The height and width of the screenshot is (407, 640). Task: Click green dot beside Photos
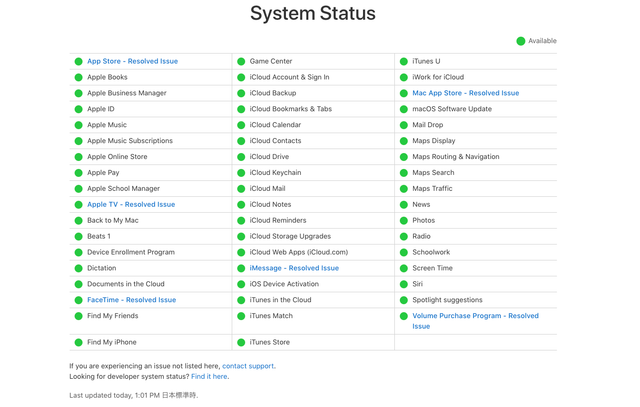point(404,220)
